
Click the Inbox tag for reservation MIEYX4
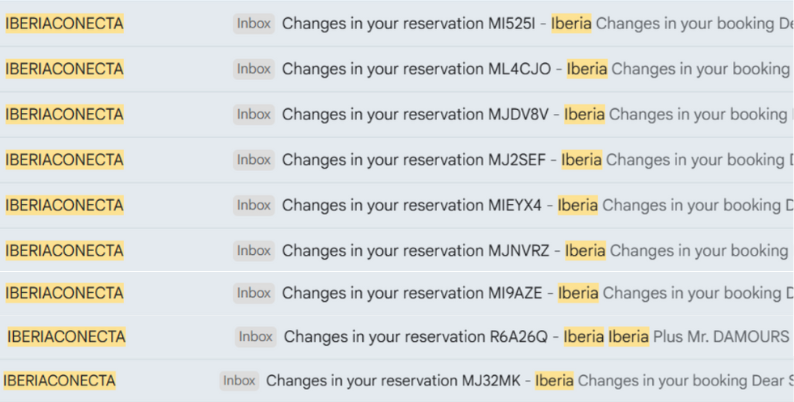coord(254,204)
